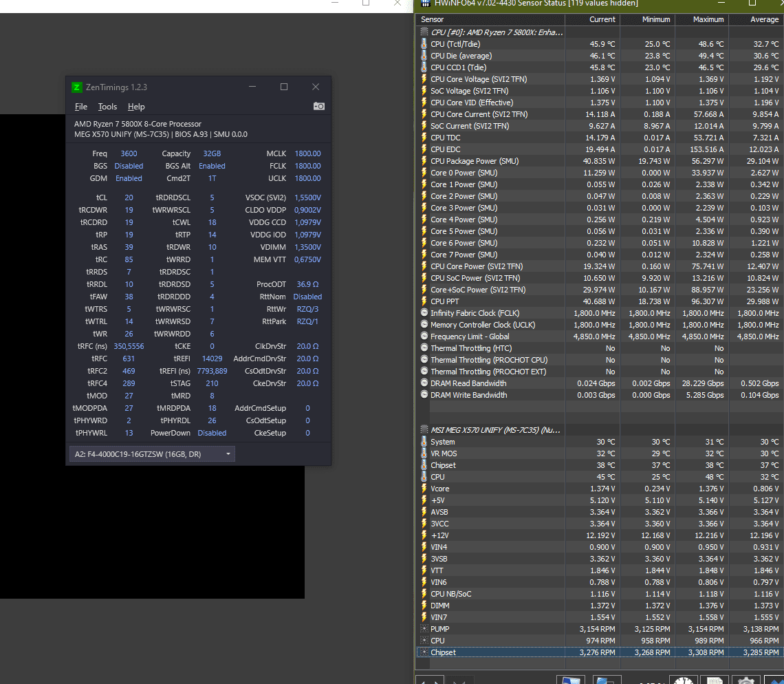Viewport: 784px width, 684px height.
Task: Click the Maximum column header
Action: point(701,19)
